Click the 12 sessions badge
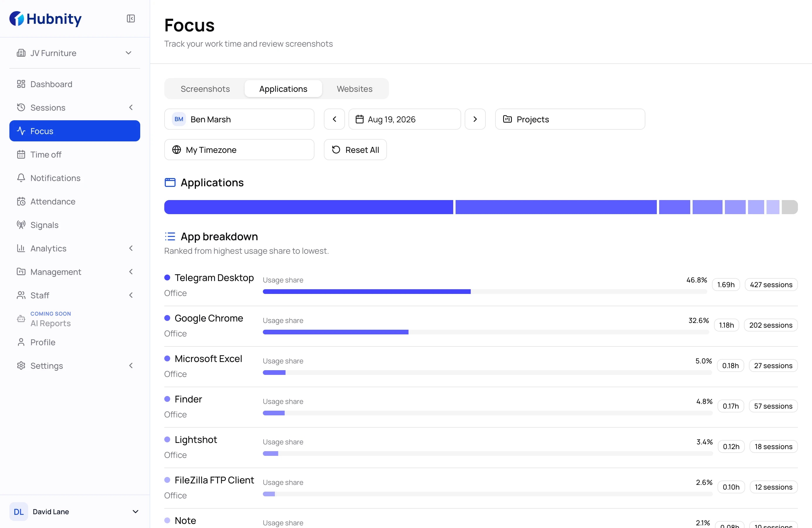 pyautogui.click(x=774, y=487)
